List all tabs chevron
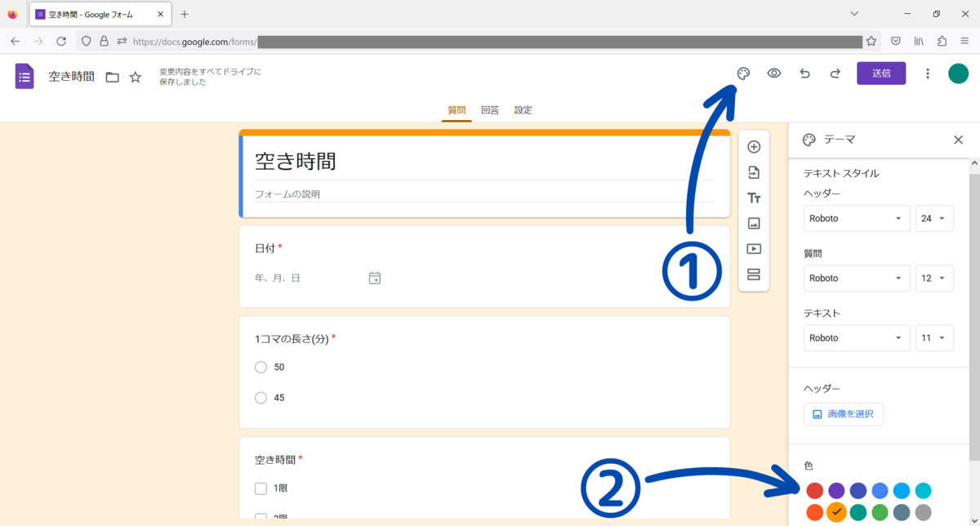The width and height of the screenshot is (980, 526). (x=854, y=14)
